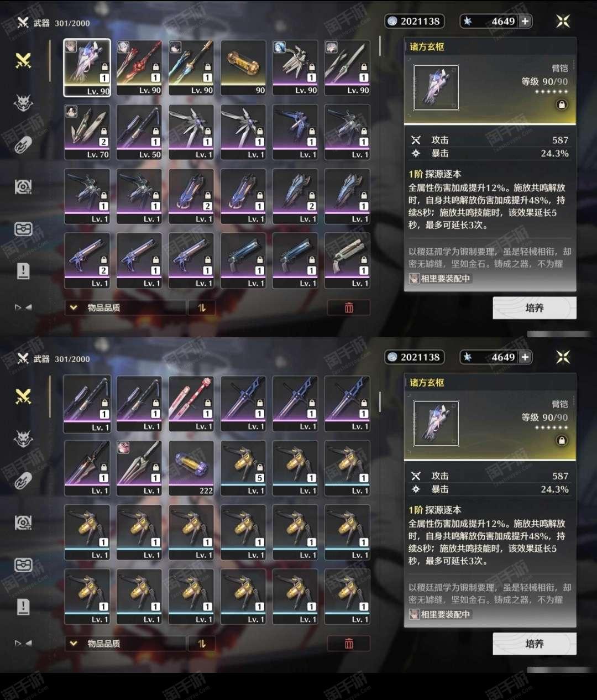This screenshot has height=700, width=597.
Task: Open the 物品品质 dropdown in lower inventory
Action: [125, 644]
